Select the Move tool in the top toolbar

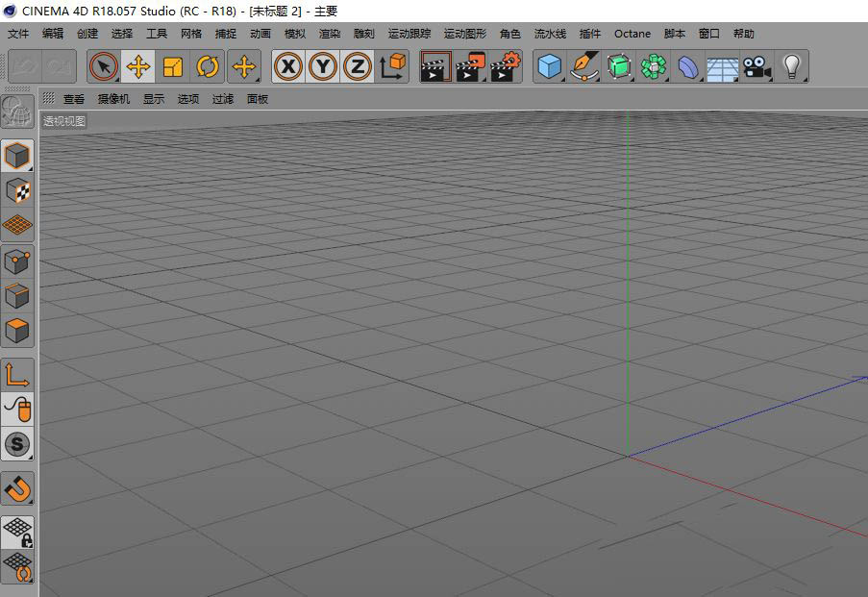138,67
